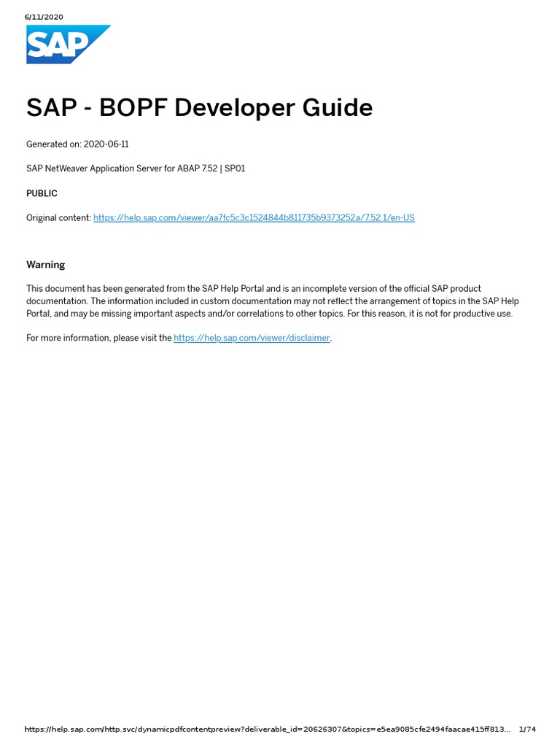Click the 'Original content:' label
The width and height of the screenshot is (560, 747).
pyautogui.click(x=59, y=218)
